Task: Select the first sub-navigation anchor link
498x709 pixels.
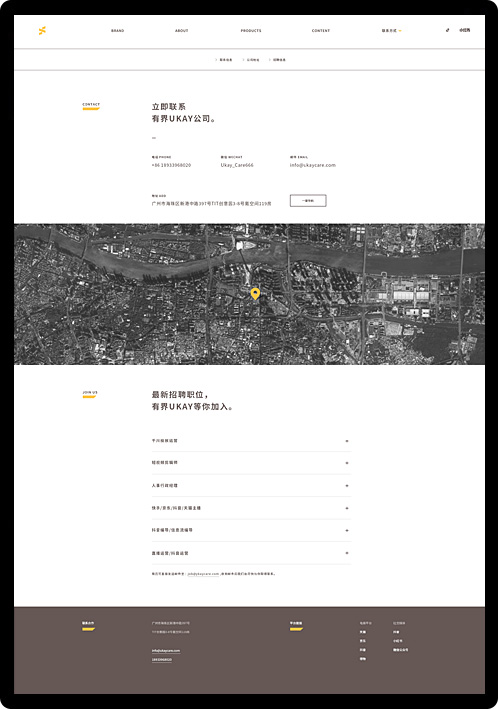Action: click(x=224, y=60)
